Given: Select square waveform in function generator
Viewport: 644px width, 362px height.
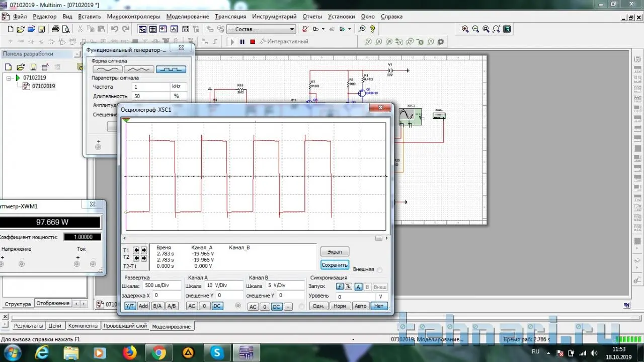Looking at the screenshot, I should (x=171, y=69).
